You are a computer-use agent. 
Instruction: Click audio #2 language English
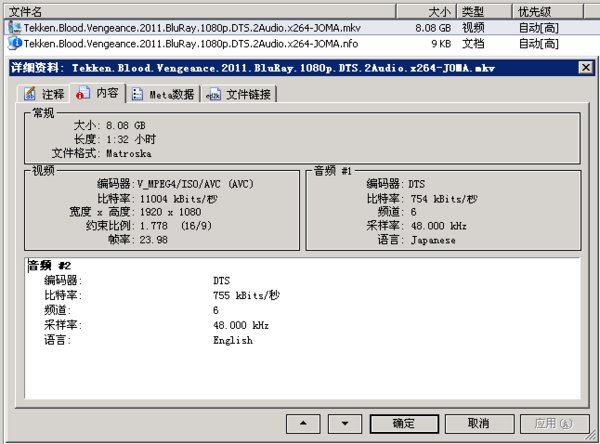click(x=233, y=340)
